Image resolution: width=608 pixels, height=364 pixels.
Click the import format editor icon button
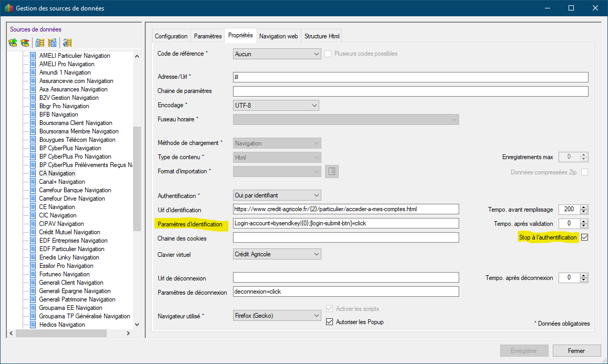point(332,171)
